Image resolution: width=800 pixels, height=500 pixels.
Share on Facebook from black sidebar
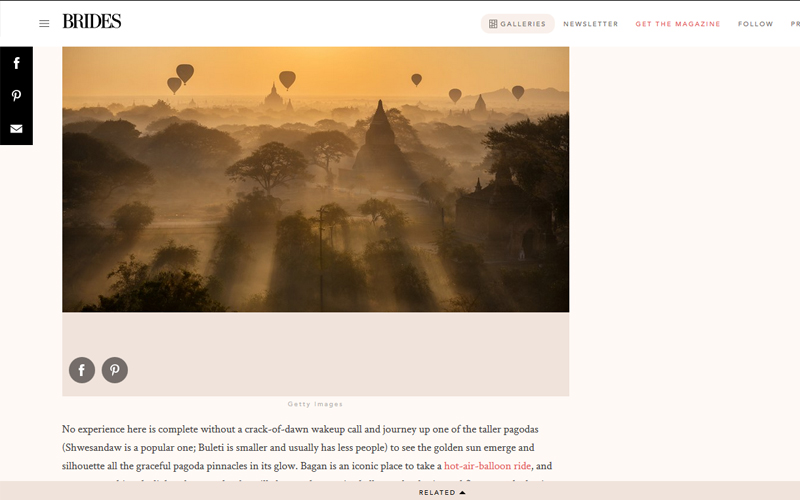[16, 63]
